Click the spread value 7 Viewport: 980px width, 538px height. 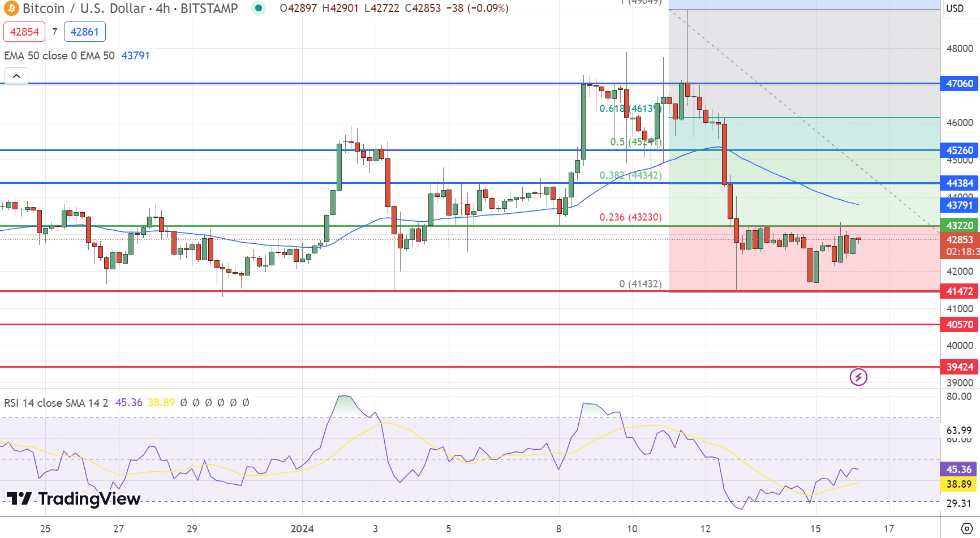point(54,32)
